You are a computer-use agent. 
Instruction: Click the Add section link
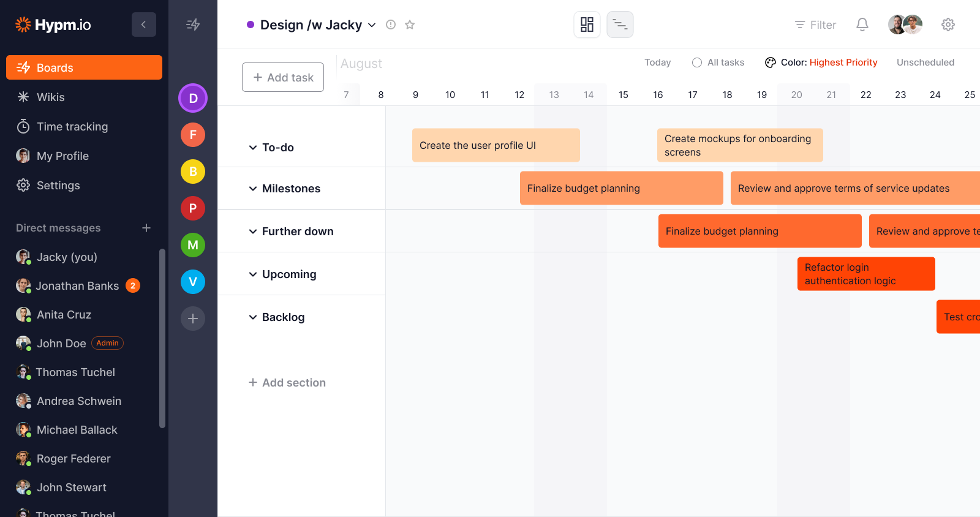coord(287,383)
